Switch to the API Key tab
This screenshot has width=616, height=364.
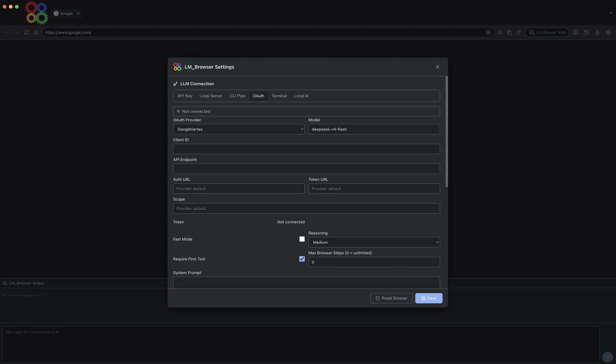(x=185, y=96)
